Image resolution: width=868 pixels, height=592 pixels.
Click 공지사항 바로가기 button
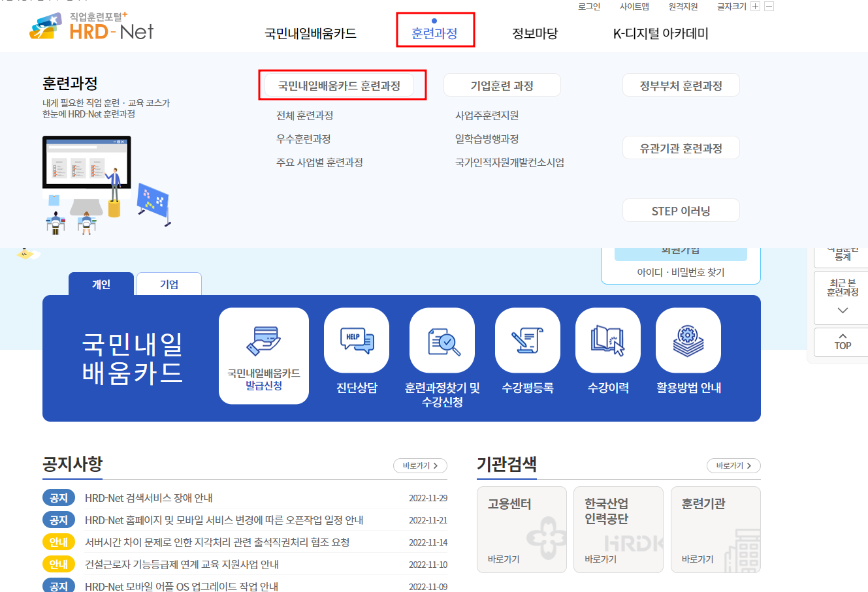pos(420,465)
